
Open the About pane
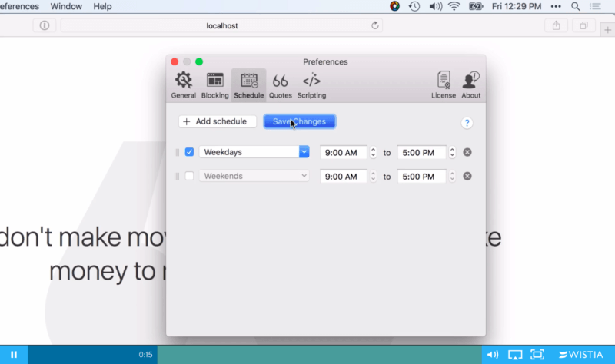coord(471,85)
